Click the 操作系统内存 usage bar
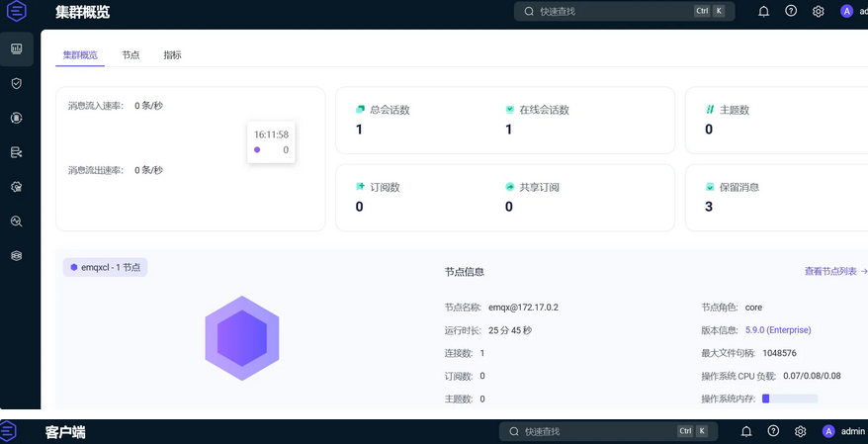This screenshot has height=444, width=868. click(x=790, y=399)
